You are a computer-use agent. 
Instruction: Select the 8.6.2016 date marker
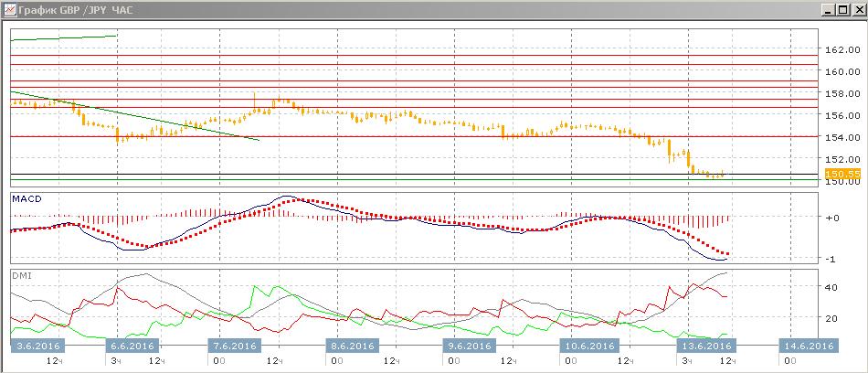(352, 346)
